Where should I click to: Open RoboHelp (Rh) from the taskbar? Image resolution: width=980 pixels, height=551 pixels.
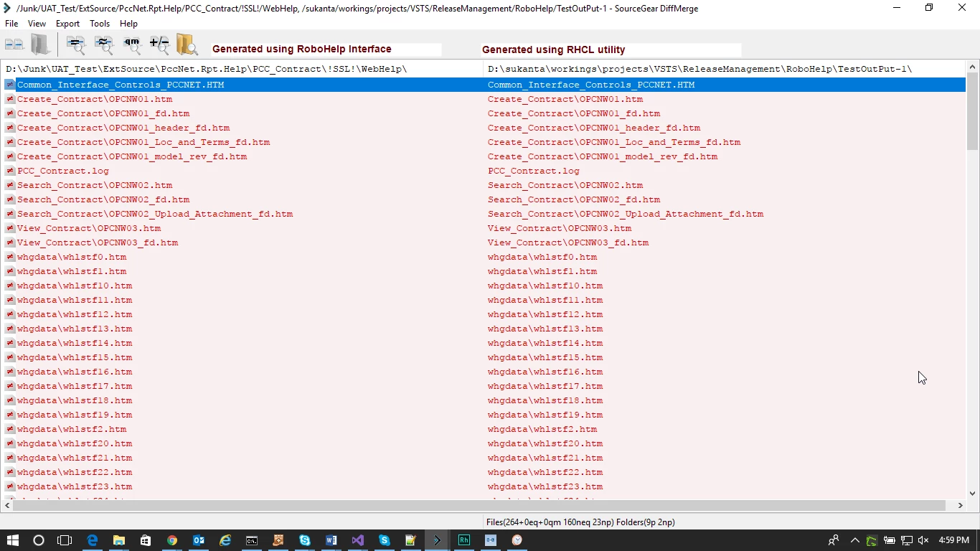464,540
